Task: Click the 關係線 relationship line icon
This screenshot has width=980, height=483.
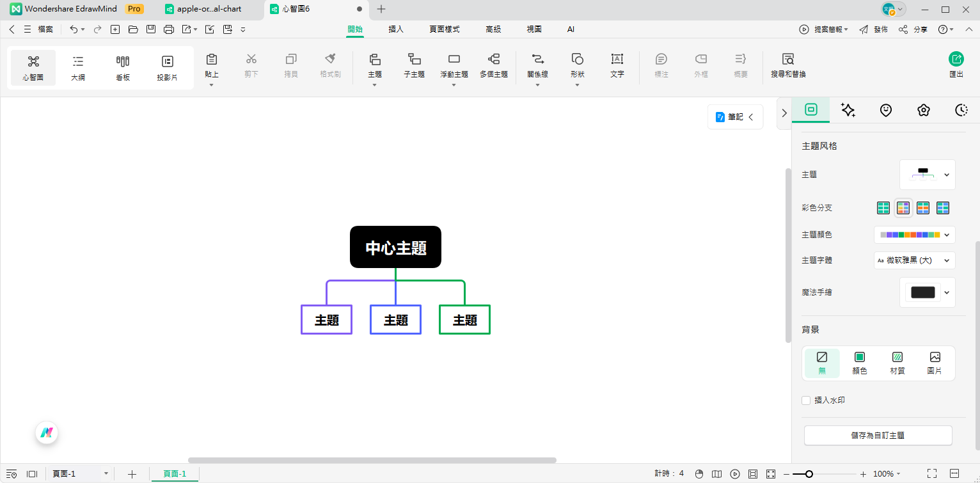Action: (x=537, y=59)
